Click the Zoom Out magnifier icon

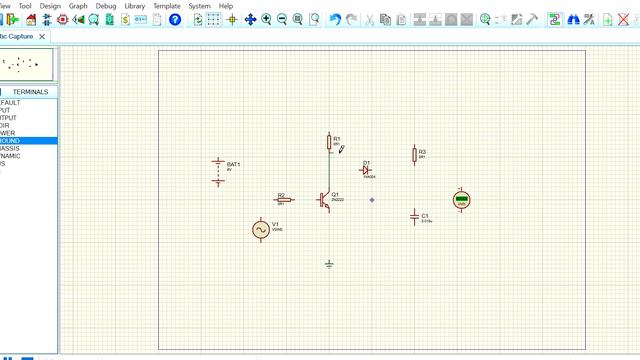tap(282, 19)
